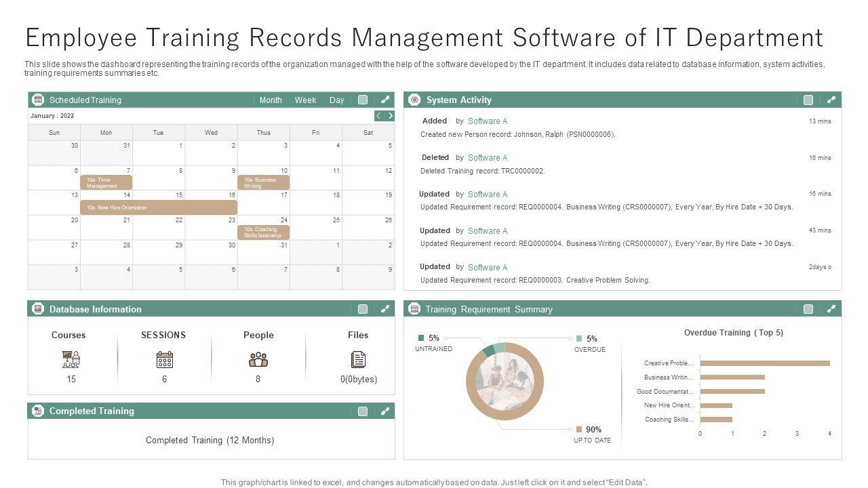The width and height of the screenshot is (868, 488).
Task: Click the Completed Training header icon
Action: (38, 411)
